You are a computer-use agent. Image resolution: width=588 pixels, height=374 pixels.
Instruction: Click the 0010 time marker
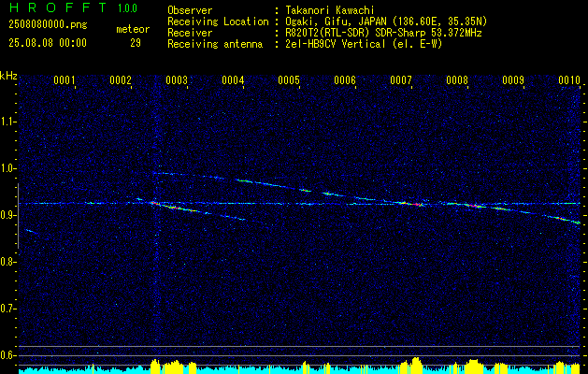pyautogui.click(x=569, y=80)
